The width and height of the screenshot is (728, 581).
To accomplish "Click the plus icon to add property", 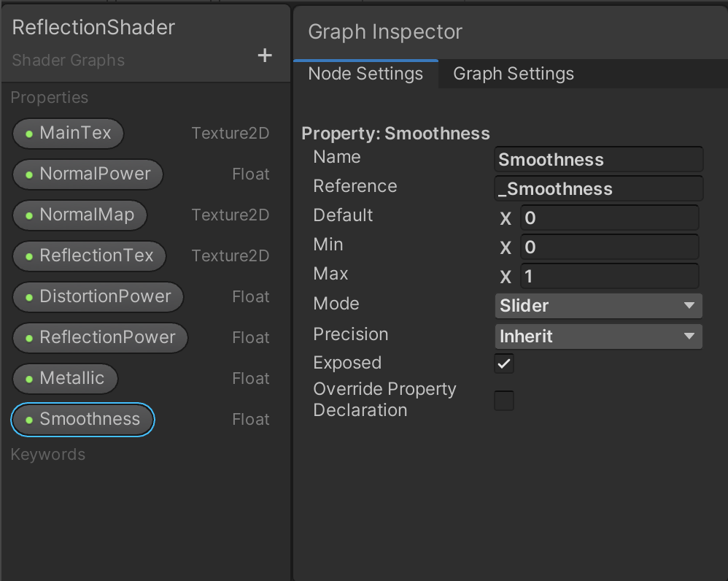I will coord(265,55).
